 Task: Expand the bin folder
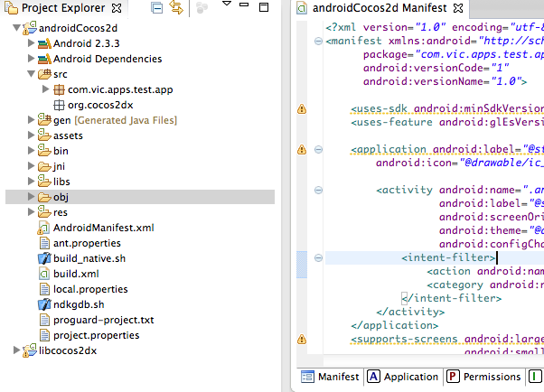31,150
